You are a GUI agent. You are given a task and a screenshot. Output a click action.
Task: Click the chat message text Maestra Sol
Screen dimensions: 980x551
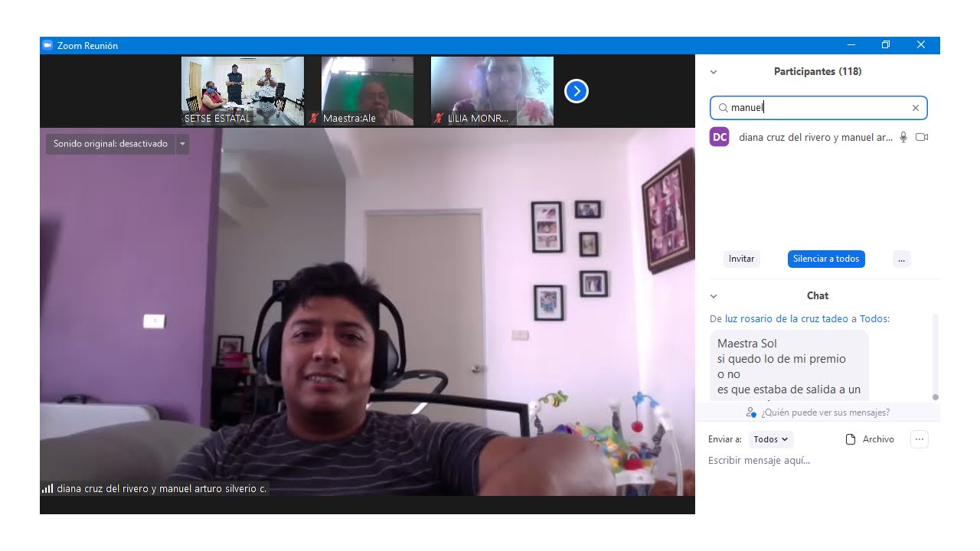747,344
